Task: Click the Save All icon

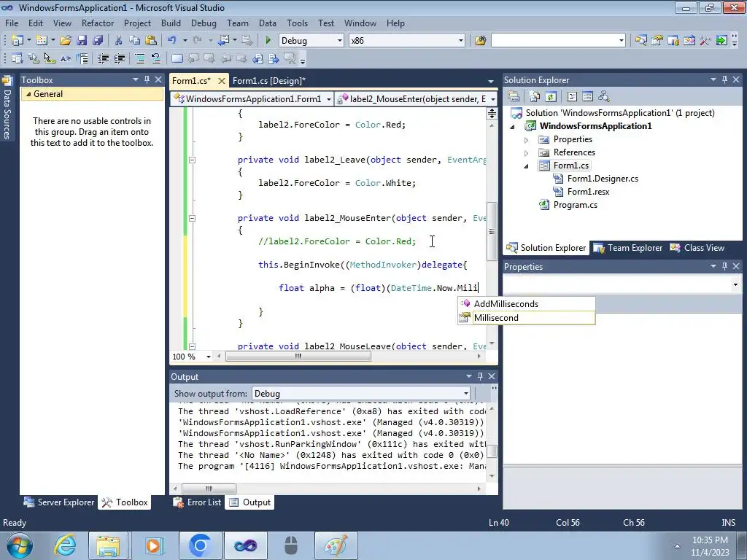Action: (x=98, y=41)
